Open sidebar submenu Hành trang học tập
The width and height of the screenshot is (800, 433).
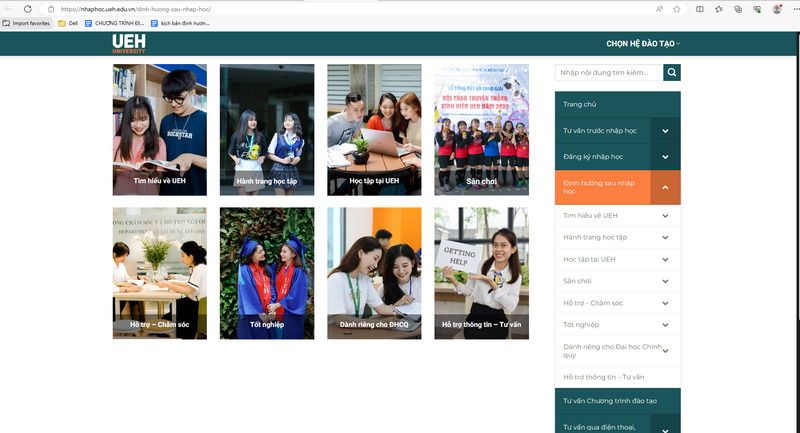click(595, 237)
